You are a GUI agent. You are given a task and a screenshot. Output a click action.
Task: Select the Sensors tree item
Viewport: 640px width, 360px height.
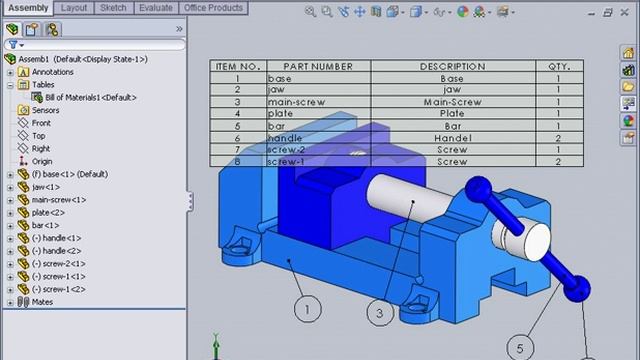pos(45,110)
